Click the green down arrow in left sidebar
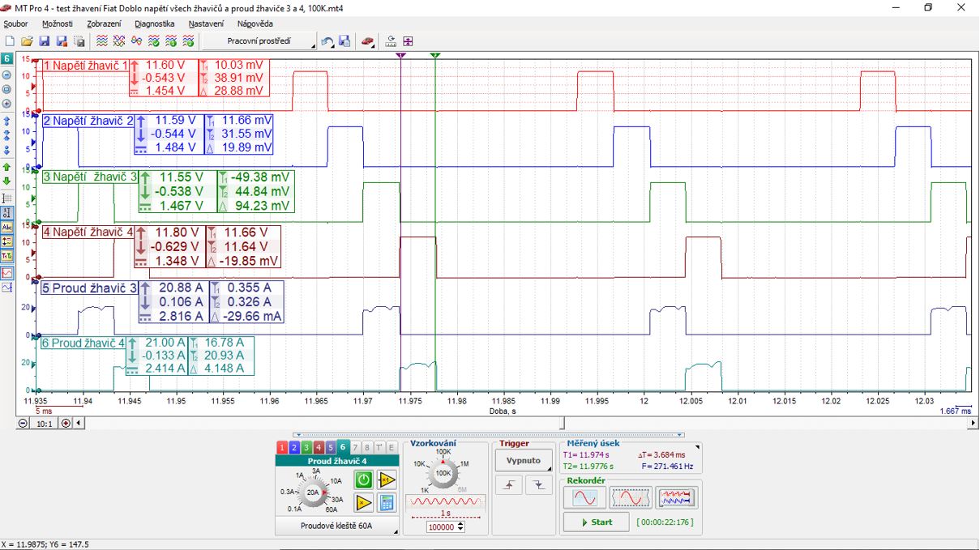 point(6,181)
